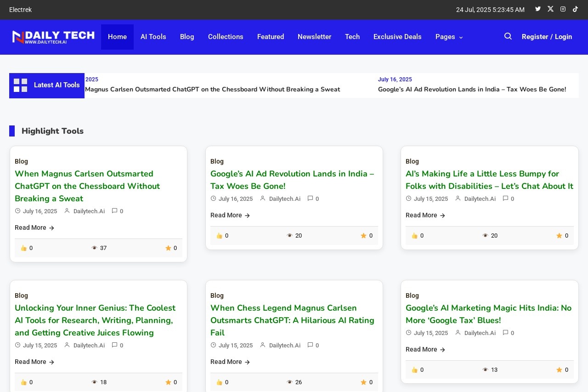Click Blog category on AI's Making Life post
Screen dimensions: 588x392
[412, 161]
